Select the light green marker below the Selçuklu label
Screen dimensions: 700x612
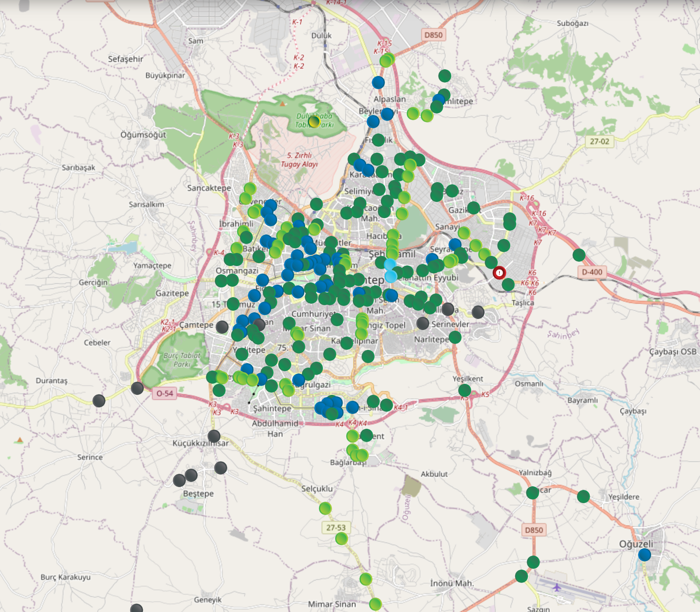point(325,508)
